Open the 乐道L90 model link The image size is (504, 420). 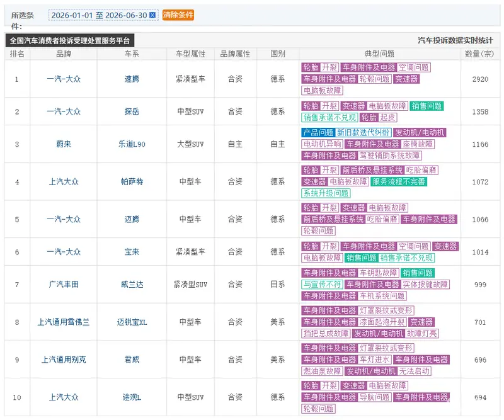132,144
